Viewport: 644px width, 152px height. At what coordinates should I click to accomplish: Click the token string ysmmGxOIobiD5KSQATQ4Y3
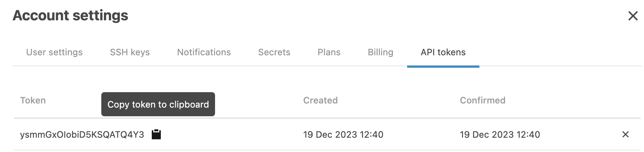82,135
